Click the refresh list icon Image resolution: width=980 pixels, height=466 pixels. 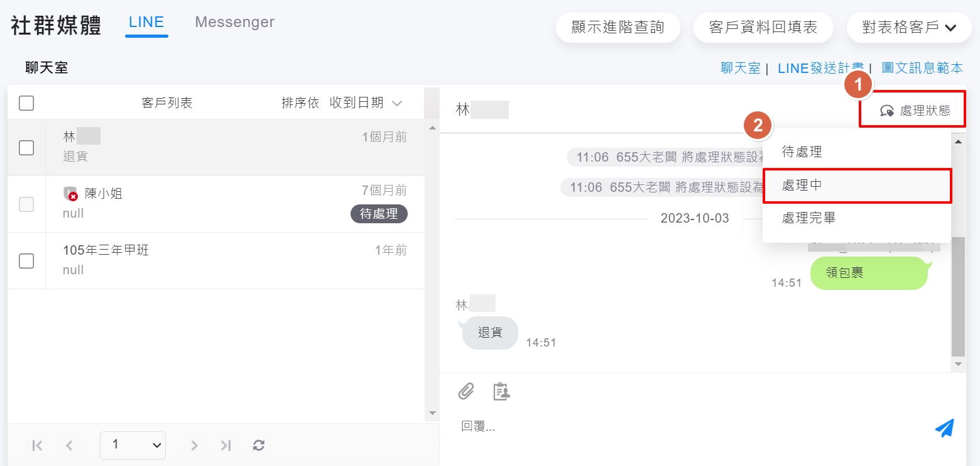(259, 445)
